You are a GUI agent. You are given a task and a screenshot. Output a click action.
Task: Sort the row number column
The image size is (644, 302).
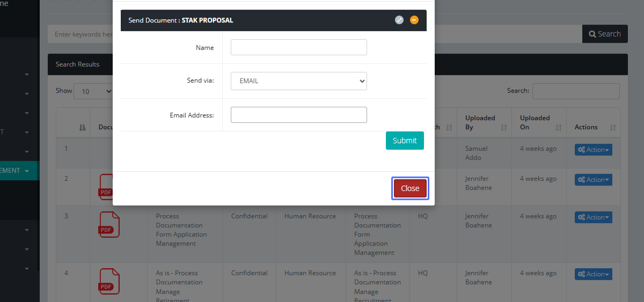(x=82, y=128)
